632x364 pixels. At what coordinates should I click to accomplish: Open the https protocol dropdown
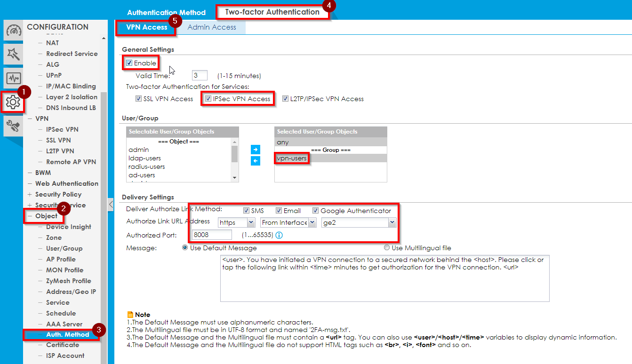coord(237,222)
